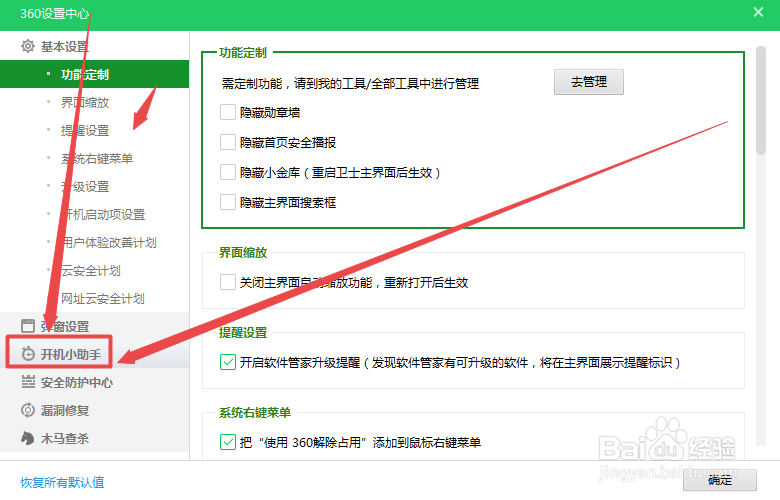The height and width of the screenshot is (500, 780).
Task: Select 用户体验改善计划 in the sidebar
Action: (95, 242)
